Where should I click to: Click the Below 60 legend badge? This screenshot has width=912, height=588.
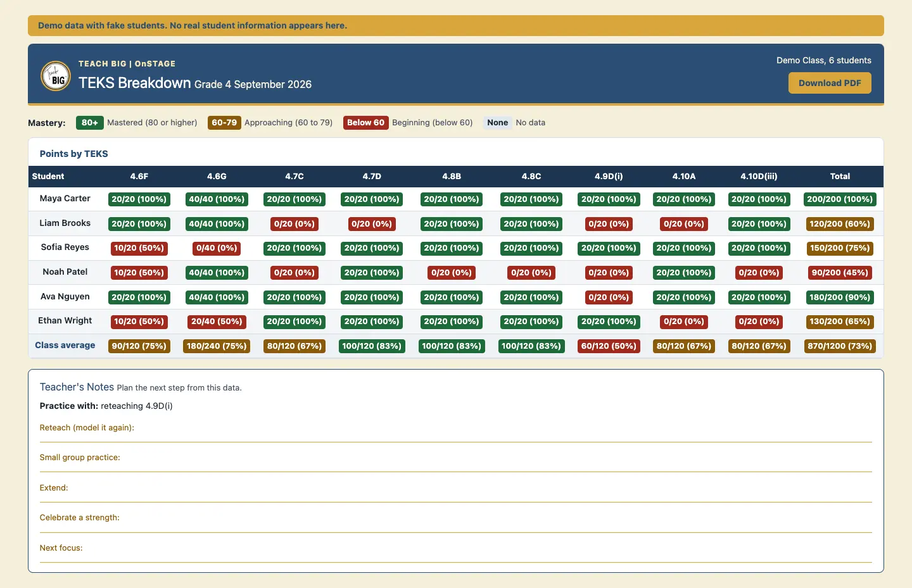click(x=365, y=123)
